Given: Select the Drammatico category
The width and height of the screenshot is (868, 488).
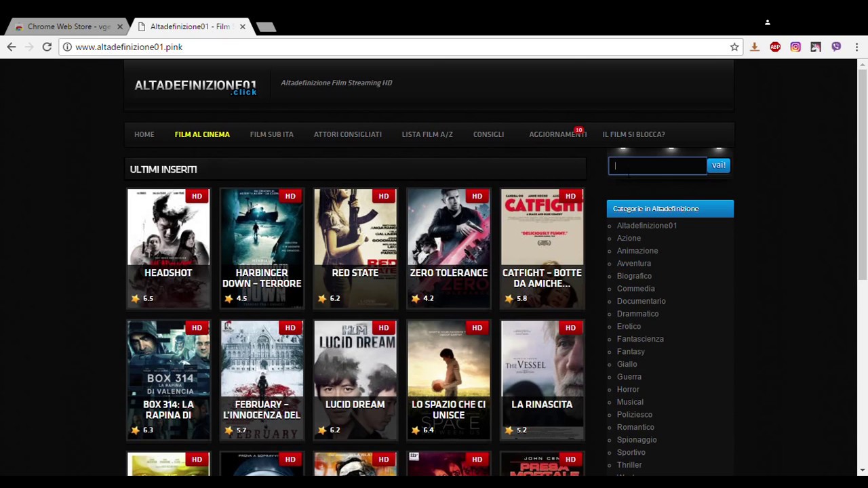Looking at the screenshot, I should pyautogui.click(x=637, y=314).
